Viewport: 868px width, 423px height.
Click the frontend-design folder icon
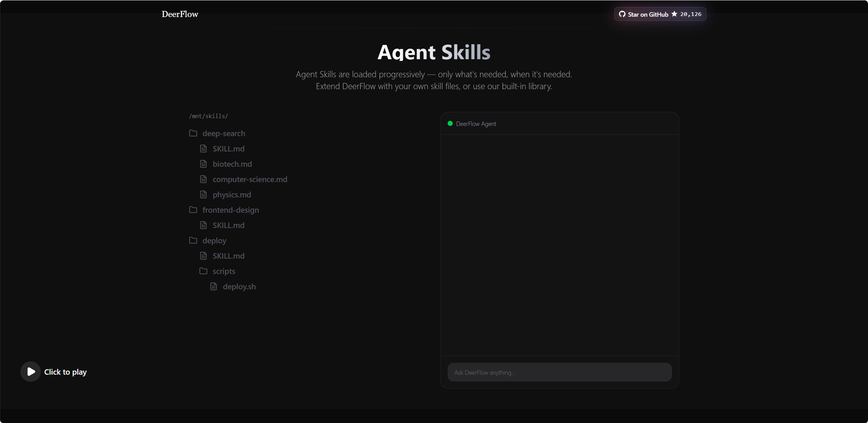pyautogui.click(x=193, y=210)
